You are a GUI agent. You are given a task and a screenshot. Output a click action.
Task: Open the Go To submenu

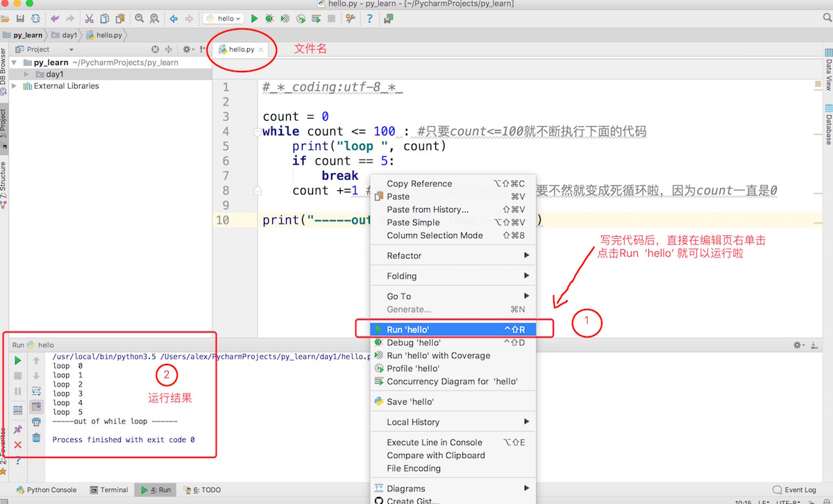(x=453, y=296)
